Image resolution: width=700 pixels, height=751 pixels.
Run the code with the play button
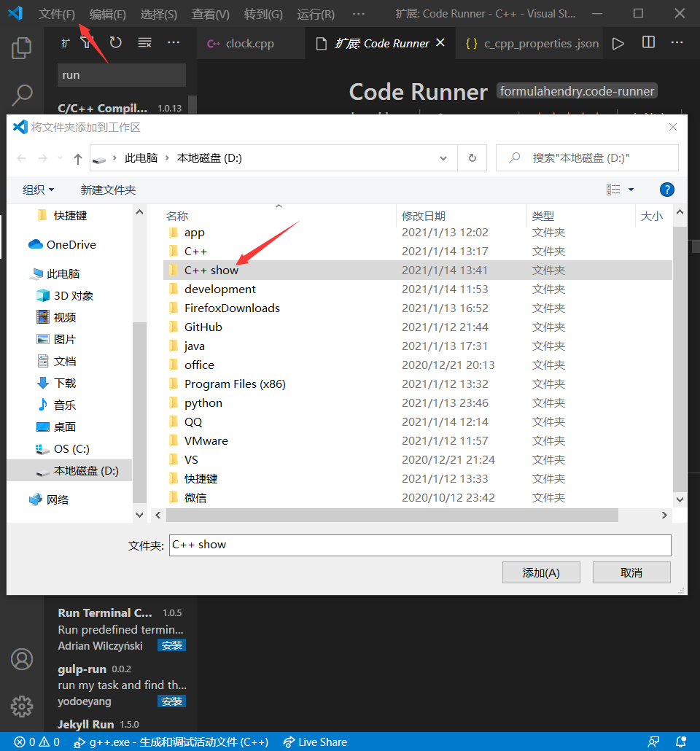pyautogui.click(x=618, y=43)
